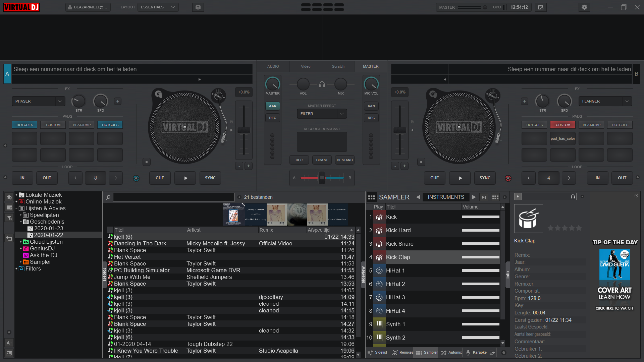The height and width of the screenshot is (362, 644).
Task: Switch to the Scratch mixer tab
Action: pyautogui.click(x=338, y=66)
